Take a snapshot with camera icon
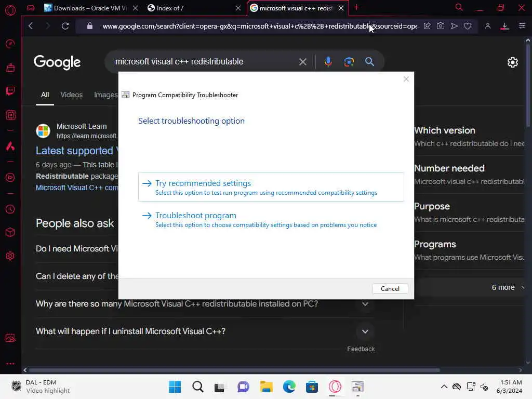Viewport: 532px width, 399px height. [x=441, y=26]
